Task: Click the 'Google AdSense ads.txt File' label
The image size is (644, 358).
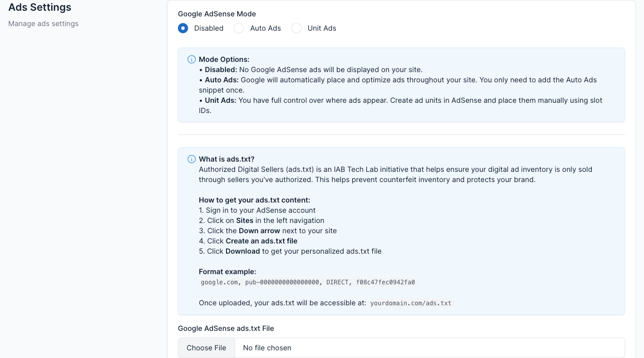Action: tap(226, 328)
